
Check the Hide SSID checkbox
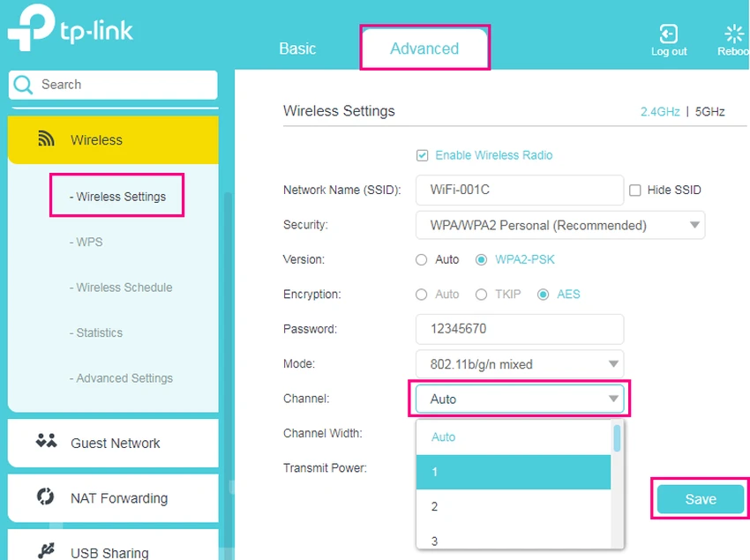(x=634, y=190)
